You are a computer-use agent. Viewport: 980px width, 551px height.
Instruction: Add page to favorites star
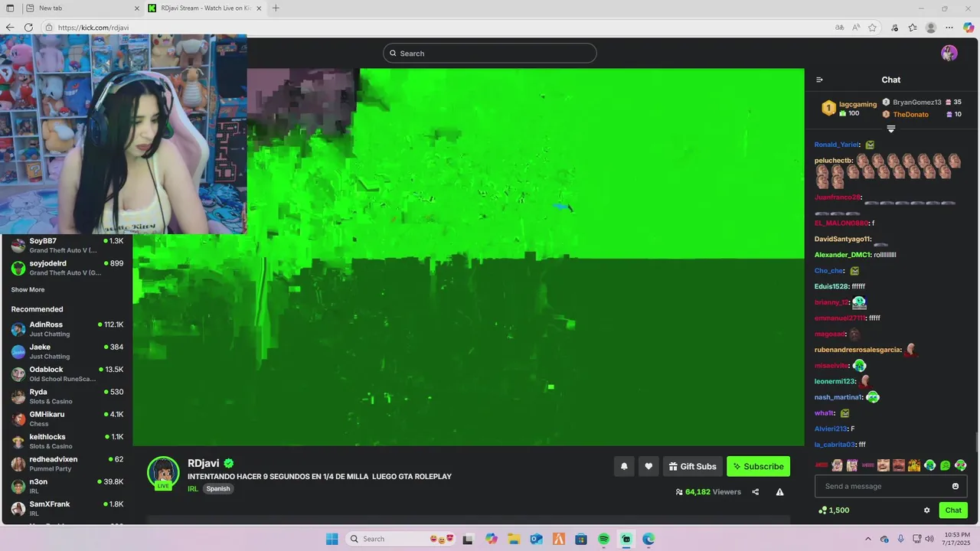872,28
